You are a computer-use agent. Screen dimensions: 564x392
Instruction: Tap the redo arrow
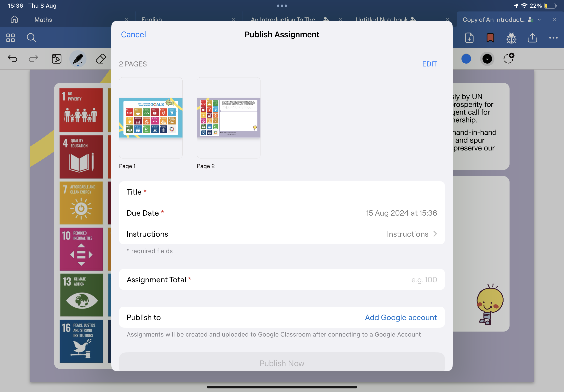click(33, 59)
